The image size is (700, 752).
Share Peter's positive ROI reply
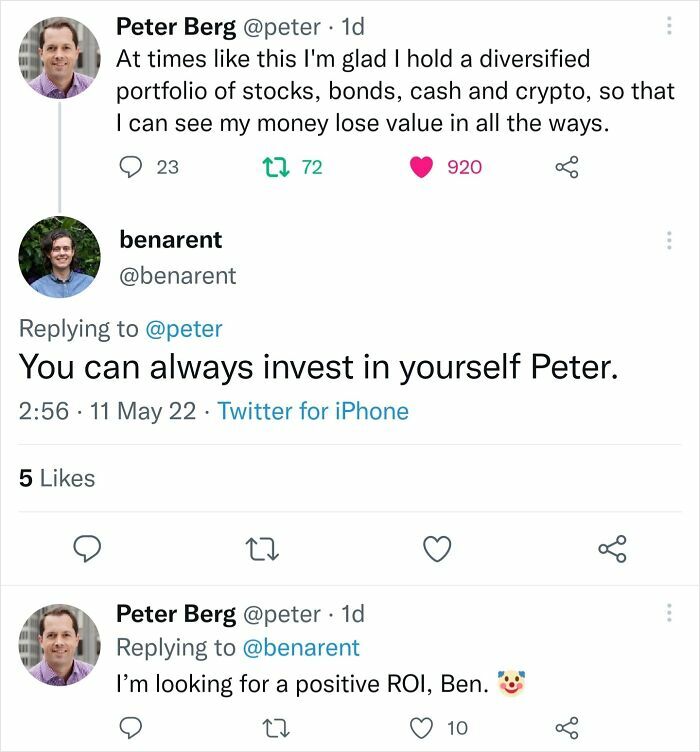[x=567, y=726]
